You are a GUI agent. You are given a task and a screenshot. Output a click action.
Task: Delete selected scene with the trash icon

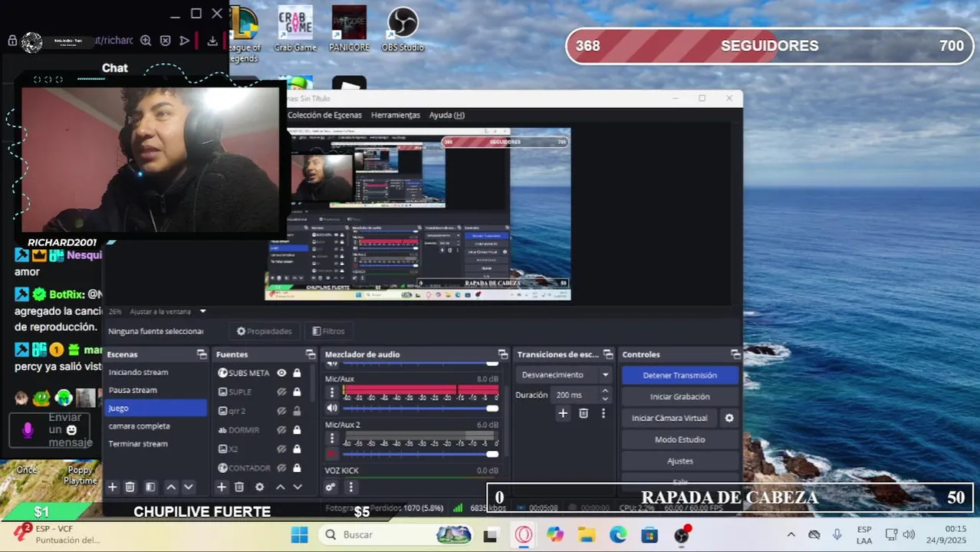coord(130,487)
